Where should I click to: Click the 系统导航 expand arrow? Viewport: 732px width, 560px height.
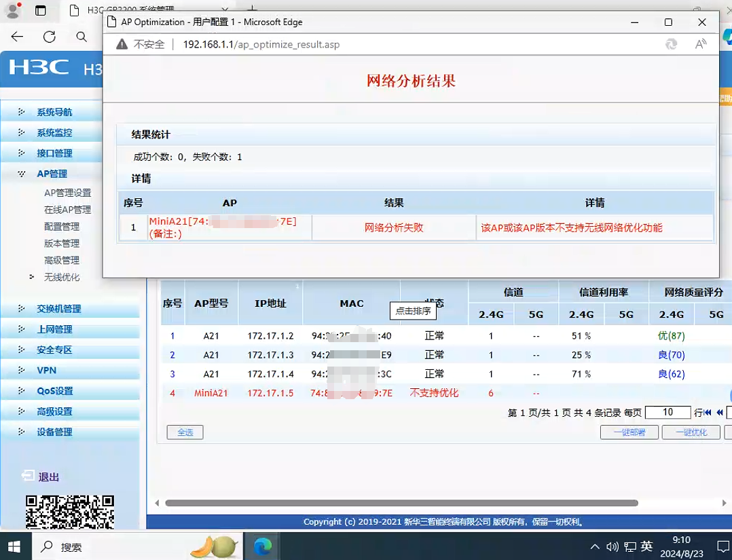[21, 112]
